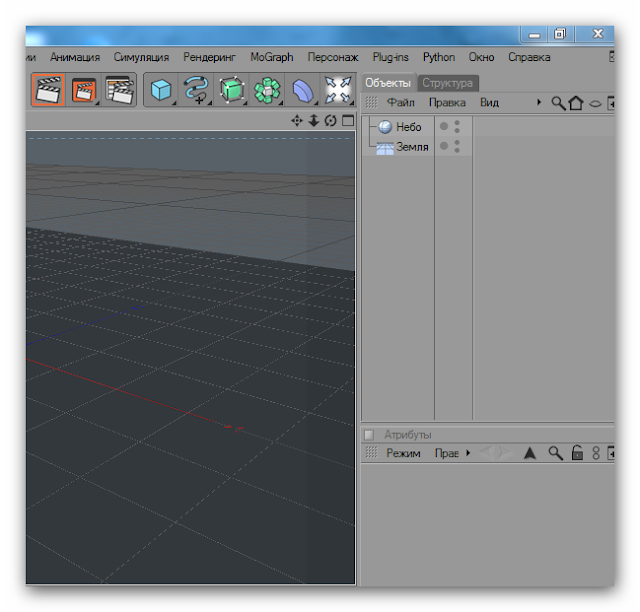640x612 pixels.
Task: Click the Attributes up arrow icon
Action: click(530, 453)
